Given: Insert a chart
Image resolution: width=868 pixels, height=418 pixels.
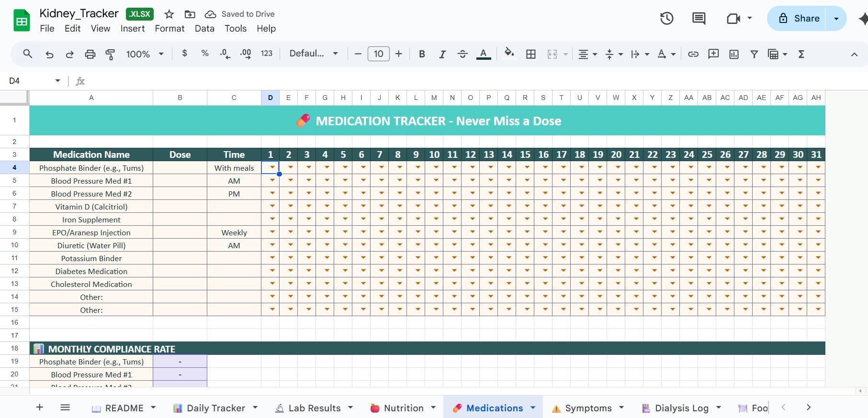Looking at the screenshot, I should click(x=734, y=54).
